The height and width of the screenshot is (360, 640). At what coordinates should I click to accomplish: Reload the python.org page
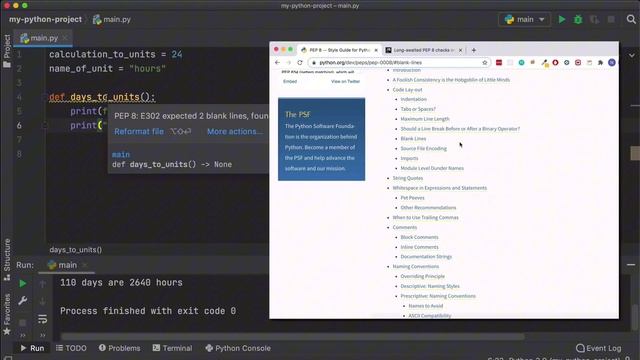(x=300, y=62)
